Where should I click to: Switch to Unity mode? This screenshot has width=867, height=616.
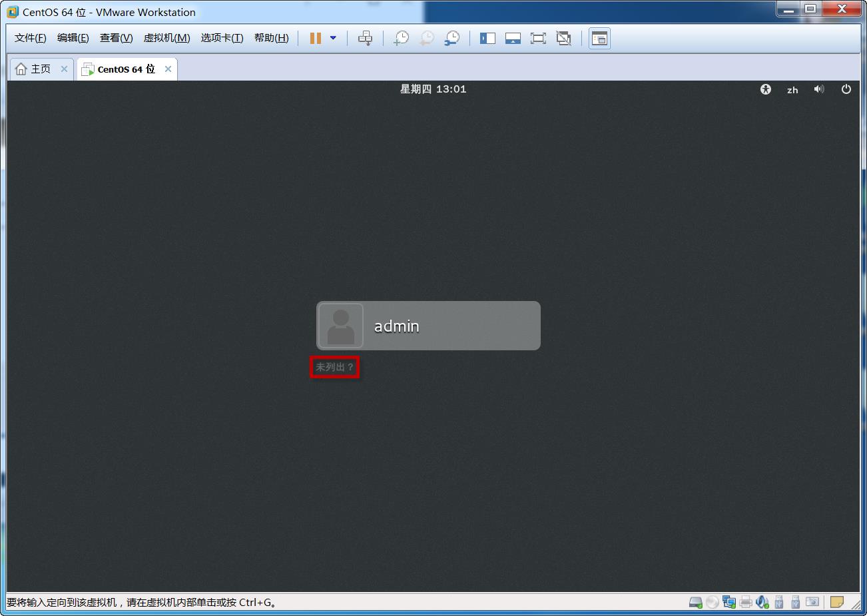click(x=563, y=38)
